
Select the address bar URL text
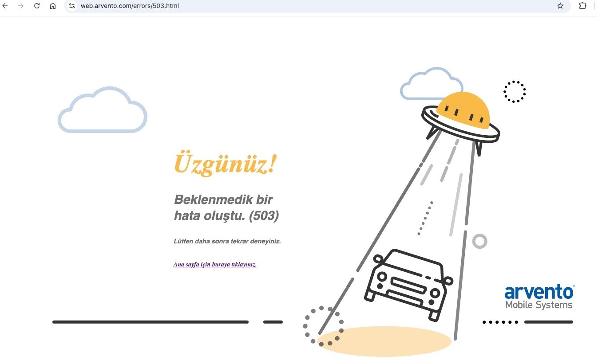(x=130, y=6)
